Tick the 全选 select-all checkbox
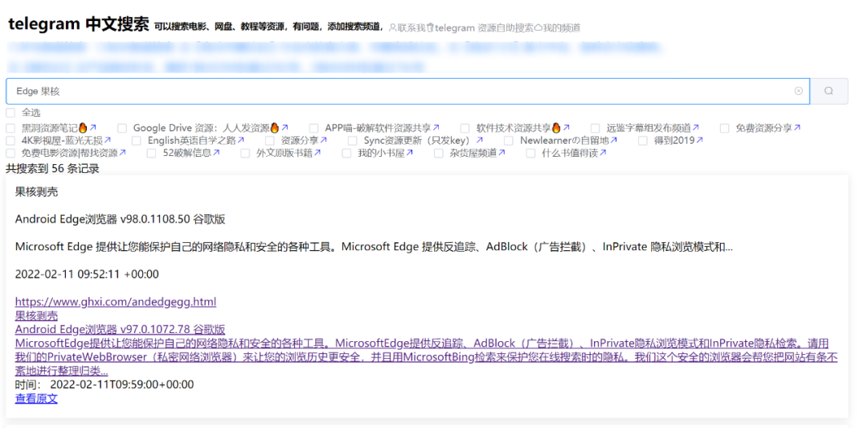 pyautogui.click(x=10, y=113)
